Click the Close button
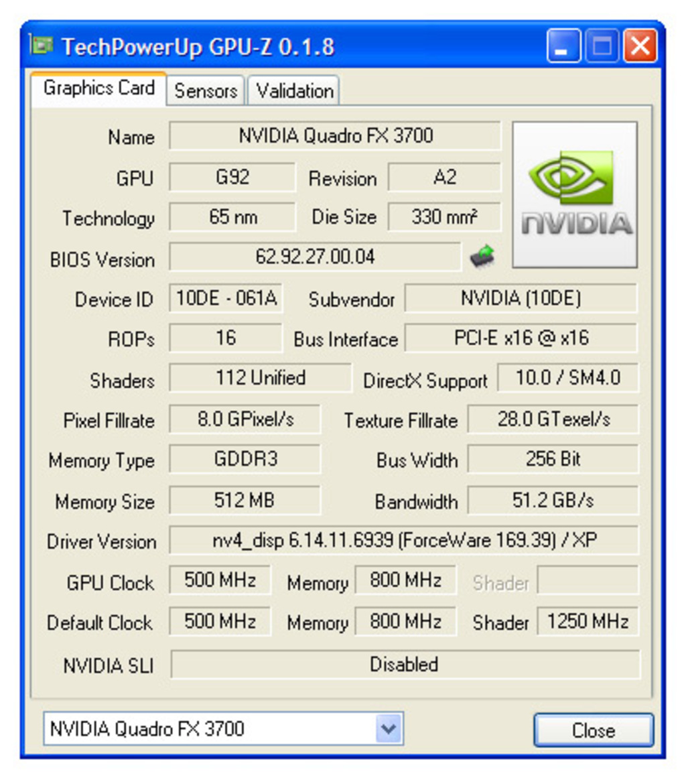The image size is (686, 784). pos(594,730)
